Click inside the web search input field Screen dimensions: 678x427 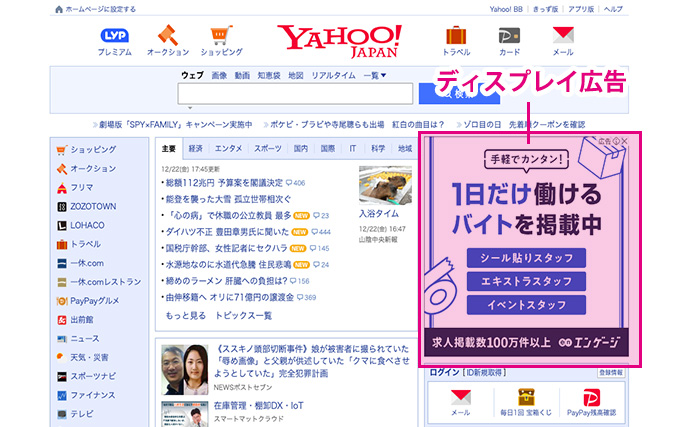[295, 93]
